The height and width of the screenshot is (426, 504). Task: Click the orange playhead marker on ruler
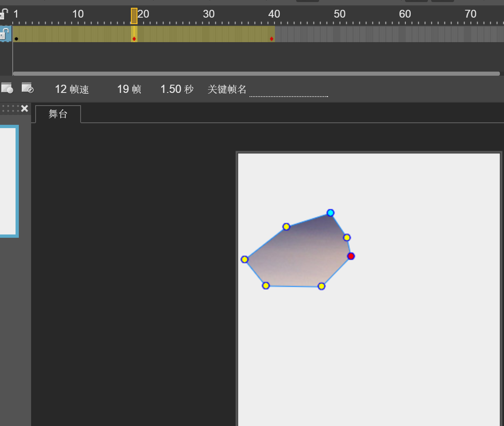point(134,16)
